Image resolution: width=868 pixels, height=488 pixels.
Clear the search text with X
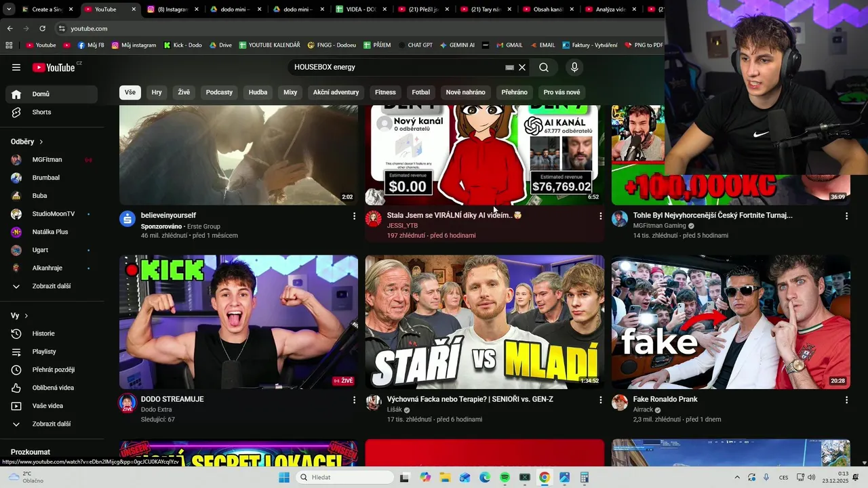[x=522, y=67]
